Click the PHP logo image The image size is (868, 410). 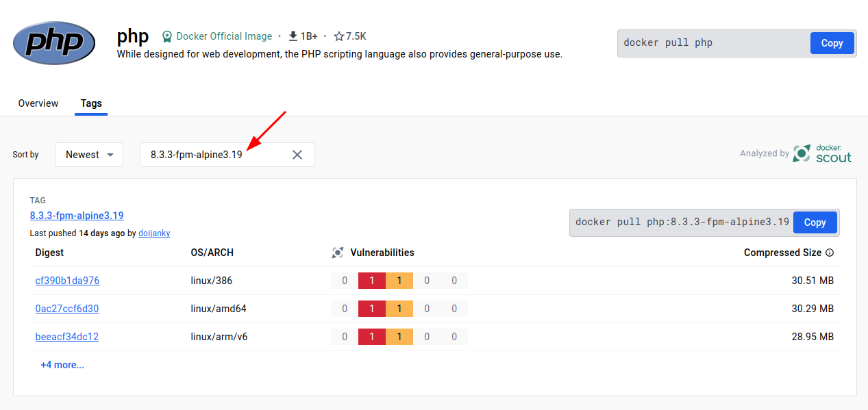pos(54,44)
